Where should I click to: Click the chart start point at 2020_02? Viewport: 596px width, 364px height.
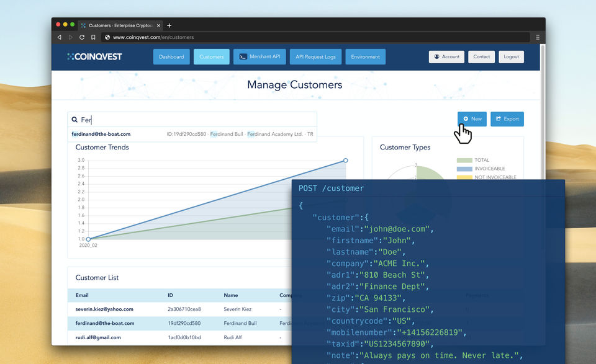(x=88, y=239)
